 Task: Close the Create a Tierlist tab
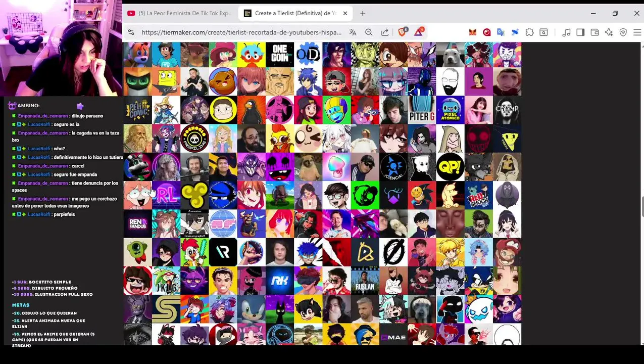click(x=345, y=13)
